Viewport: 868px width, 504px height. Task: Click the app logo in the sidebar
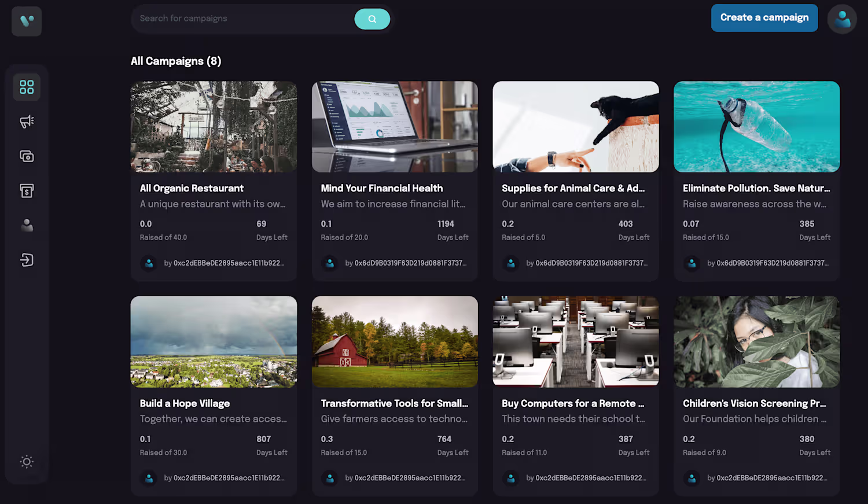[x=27, y=21]
